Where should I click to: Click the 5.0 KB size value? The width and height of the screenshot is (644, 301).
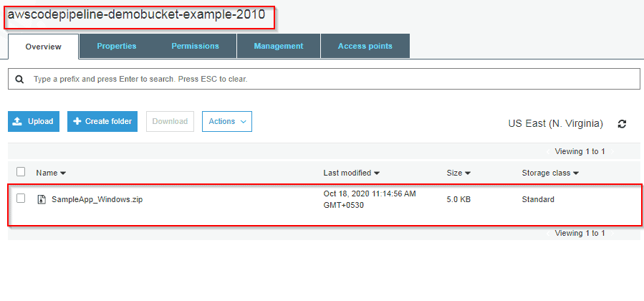tap(458, 200)
